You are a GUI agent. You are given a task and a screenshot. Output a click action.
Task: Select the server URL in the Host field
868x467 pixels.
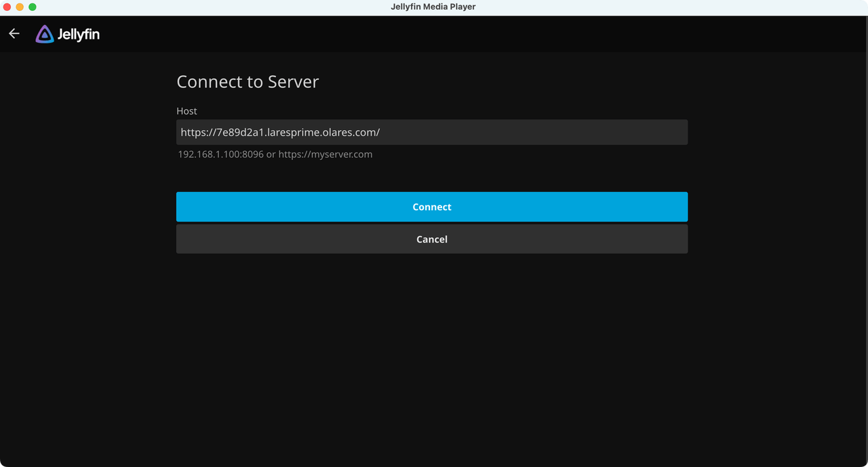click(x=279, y=131)
